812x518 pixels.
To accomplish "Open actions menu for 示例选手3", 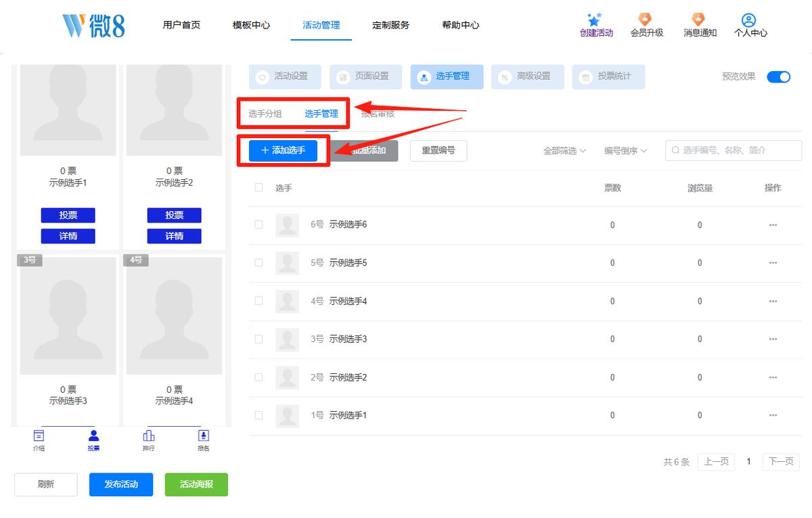I will (773, 339).
